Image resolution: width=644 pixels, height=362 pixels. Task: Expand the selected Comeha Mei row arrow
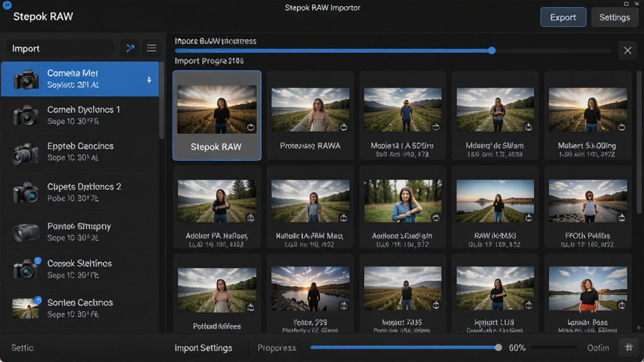[x=149, y=80]
